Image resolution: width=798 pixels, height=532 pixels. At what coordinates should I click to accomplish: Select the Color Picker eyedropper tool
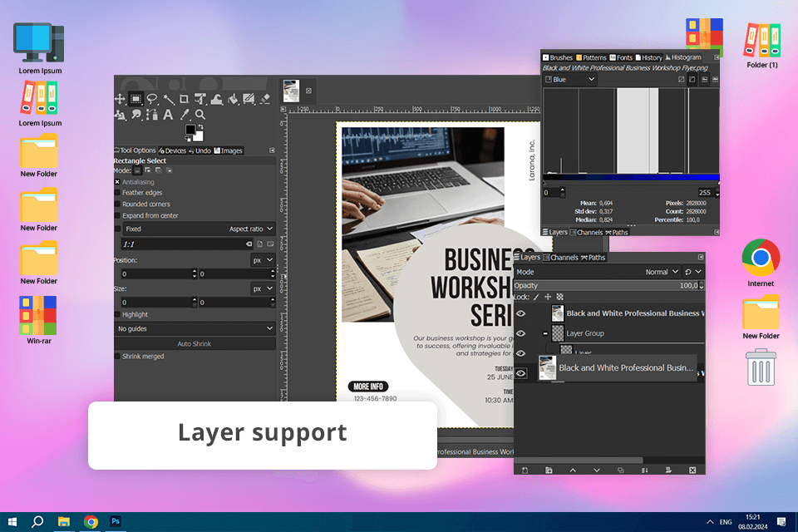coord(185,115)
